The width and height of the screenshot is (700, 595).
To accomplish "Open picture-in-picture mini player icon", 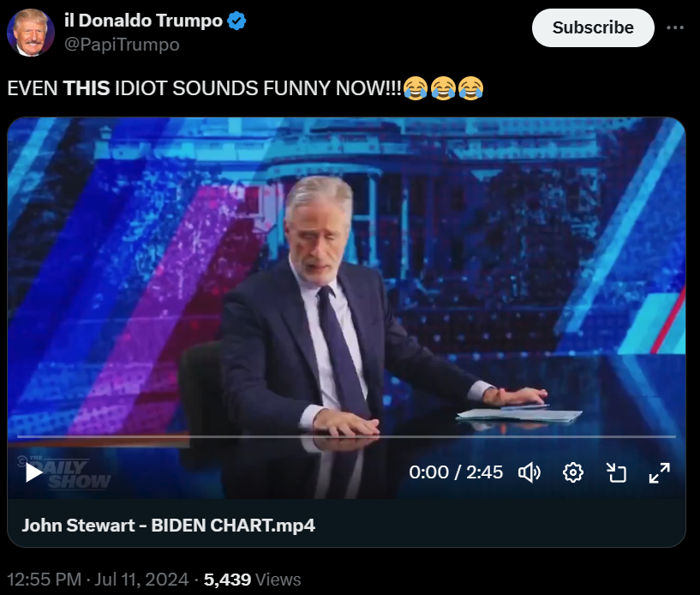I will click(616, 472).
